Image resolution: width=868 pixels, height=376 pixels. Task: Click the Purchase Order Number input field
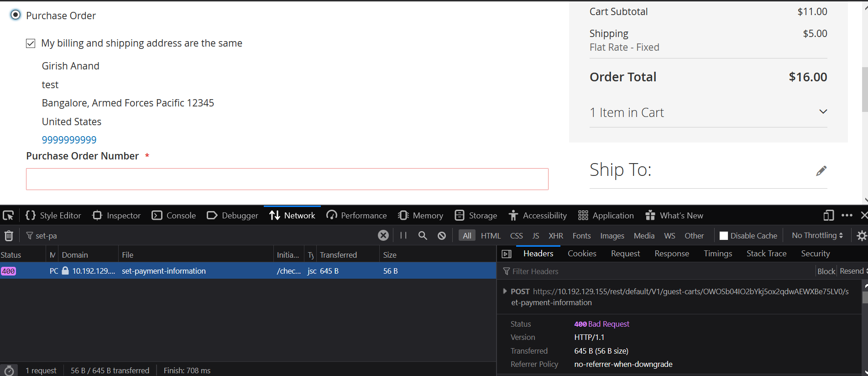287,179
